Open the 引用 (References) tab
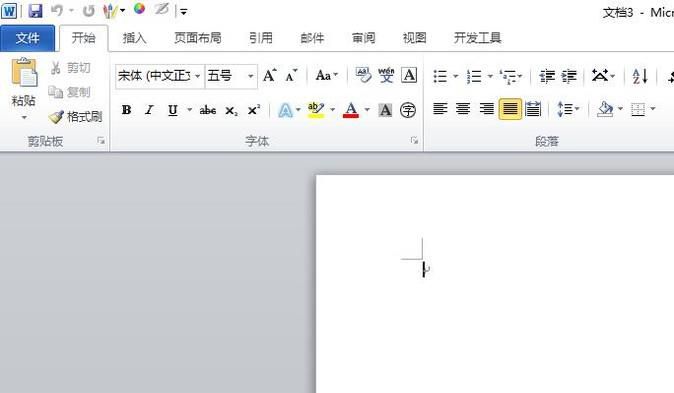 point(261,38)
